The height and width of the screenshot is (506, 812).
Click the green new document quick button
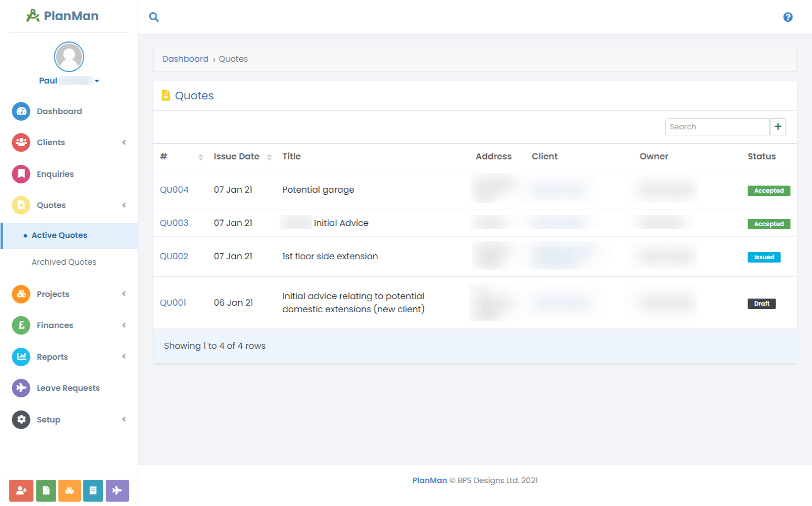point(46,490)
